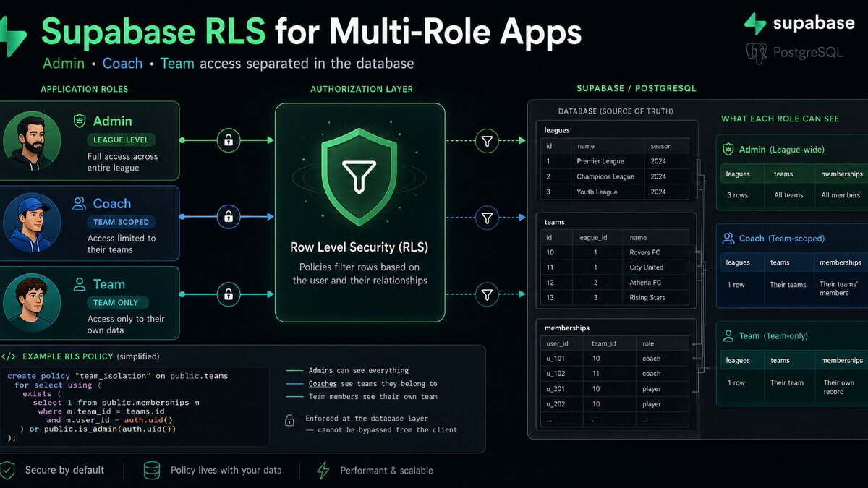Click the shield icon next to Admin (League-wide)
This screenshot has width=868, height=488.
[x=728, y=150]
